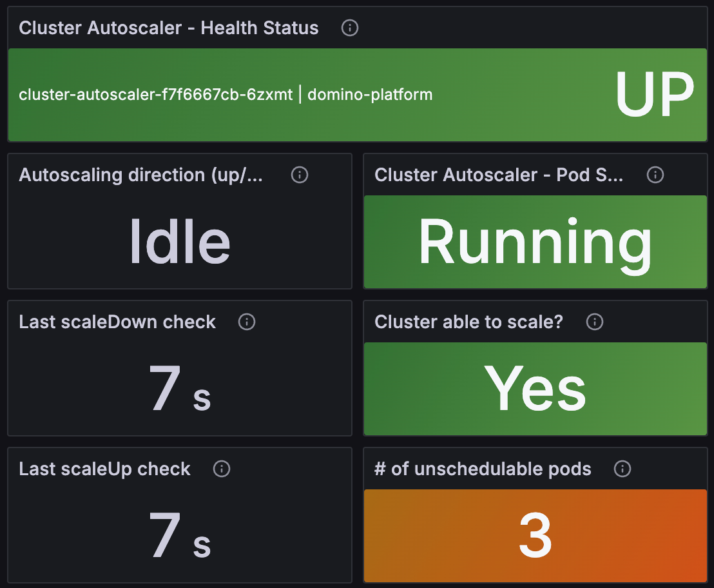
Task: Click the Last scaleUp check panel title
Action: click(x=104, y=469)
